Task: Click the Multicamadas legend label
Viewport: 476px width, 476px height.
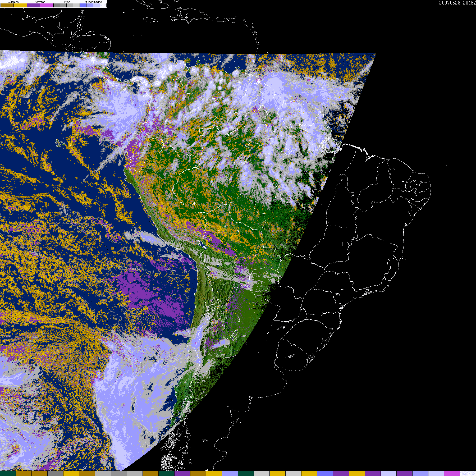Action: coord(93,2)
